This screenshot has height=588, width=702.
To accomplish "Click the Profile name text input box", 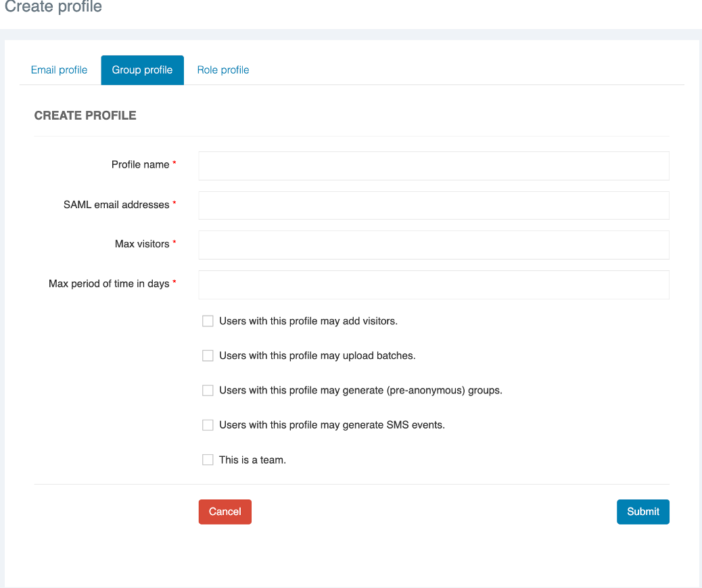I will (x=434, y=166).
